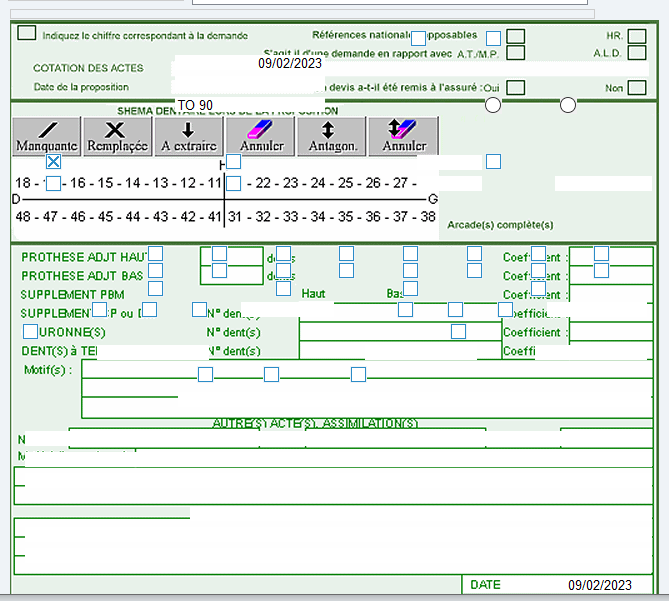Check the HR. box

pos(637,36)
